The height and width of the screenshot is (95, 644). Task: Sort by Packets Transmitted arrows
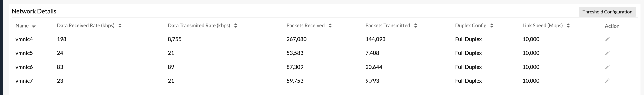click(415, 26)
